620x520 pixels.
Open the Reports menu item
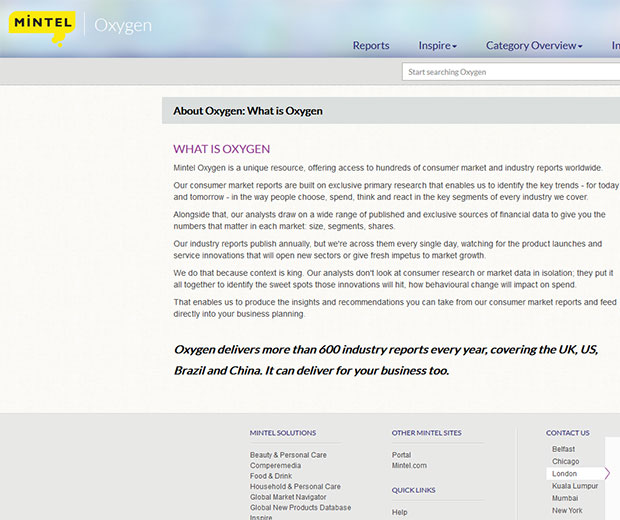point(371,45)
